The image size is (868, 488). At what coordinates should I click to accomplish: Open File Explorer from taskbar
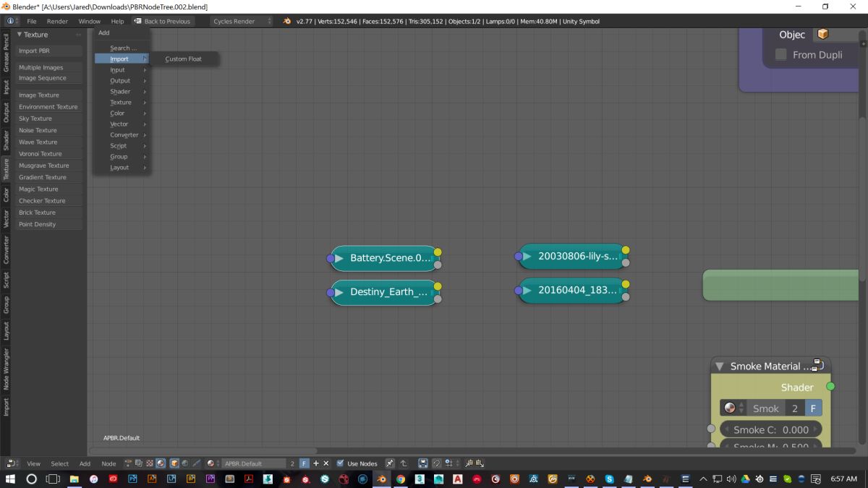point(75,479)
